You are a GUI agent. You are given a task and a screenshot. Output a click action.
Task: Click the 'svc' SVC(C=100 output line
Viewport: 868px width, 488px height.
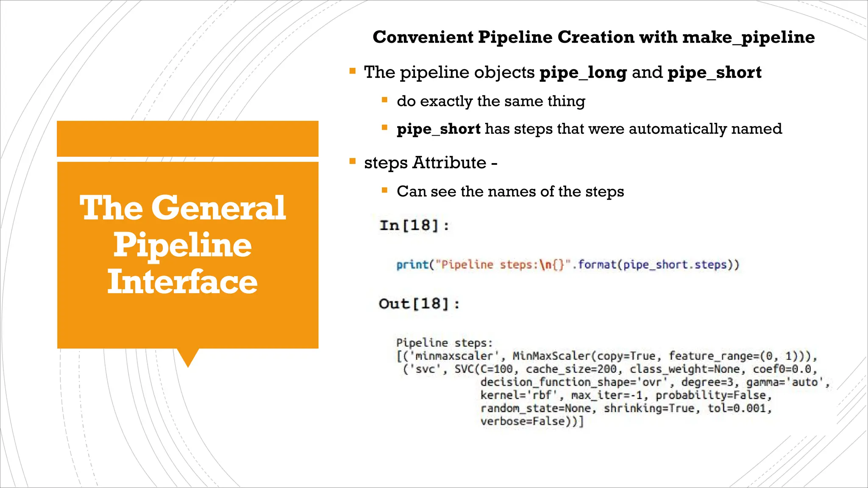pyautogui.click(x=610, y=369)
